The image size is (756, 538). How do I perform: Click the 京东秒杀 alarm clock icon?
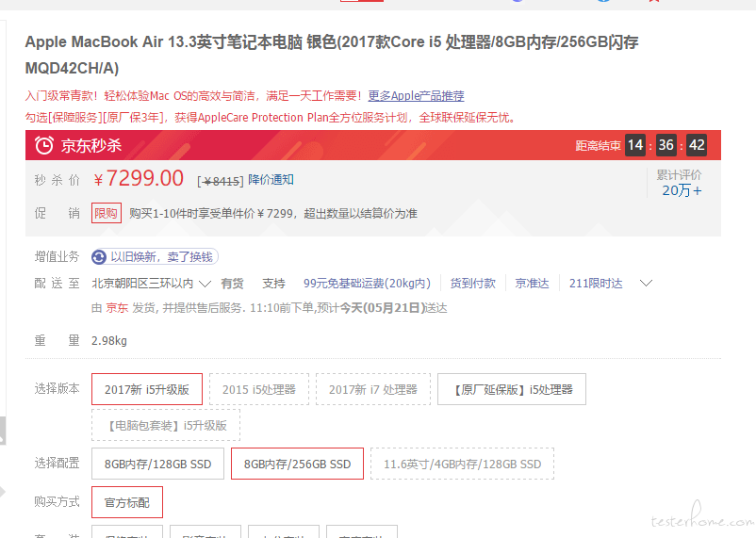pyautogui.click(x=44, y=145)
